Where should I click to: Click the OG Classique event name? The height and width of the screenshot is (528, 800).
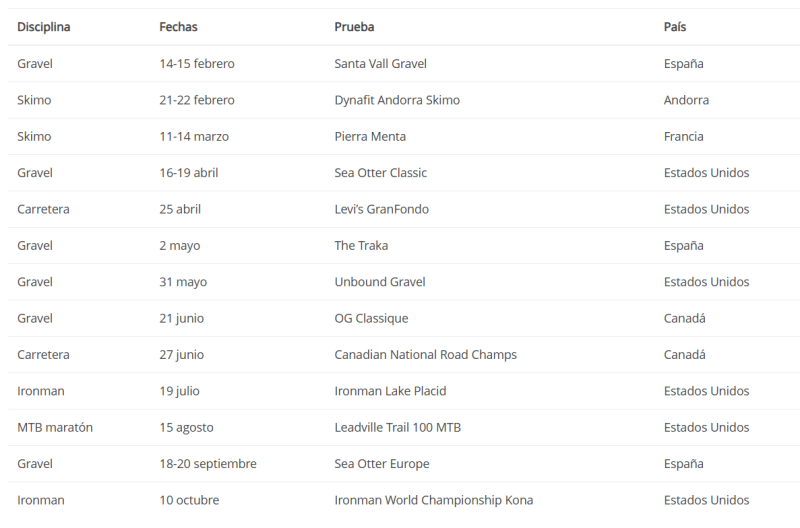tap(371, 318)
